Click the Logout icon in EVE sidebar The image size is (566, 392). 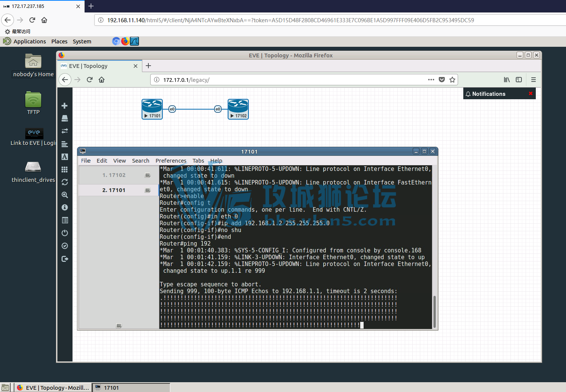coord(65,259)
